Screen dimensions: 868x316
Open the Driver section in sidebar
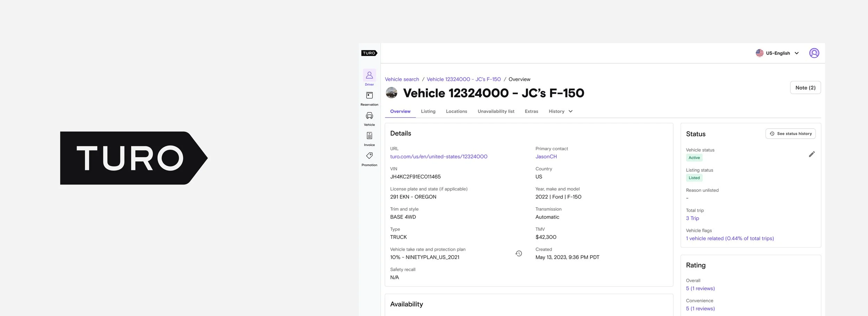(x=369, y=78)
